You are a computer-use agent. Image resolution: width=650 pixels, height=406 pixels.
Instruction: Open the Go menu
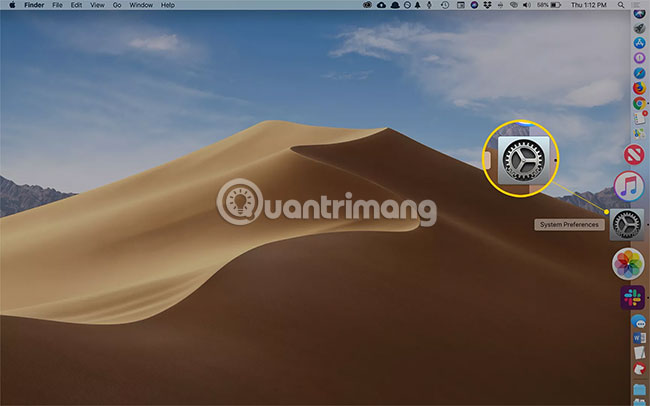pyautogui.click(x=117, y=5)
